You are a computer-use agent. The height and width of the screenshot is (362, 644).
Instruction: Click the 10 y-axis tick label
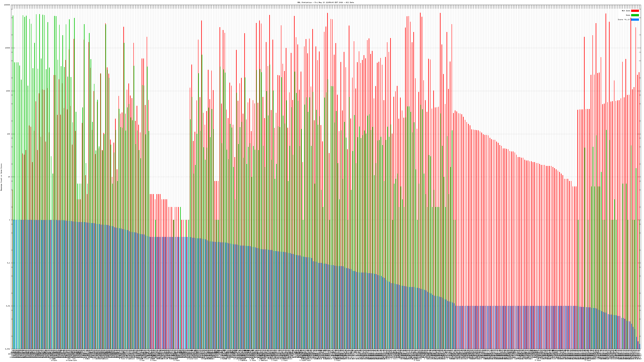9,177
